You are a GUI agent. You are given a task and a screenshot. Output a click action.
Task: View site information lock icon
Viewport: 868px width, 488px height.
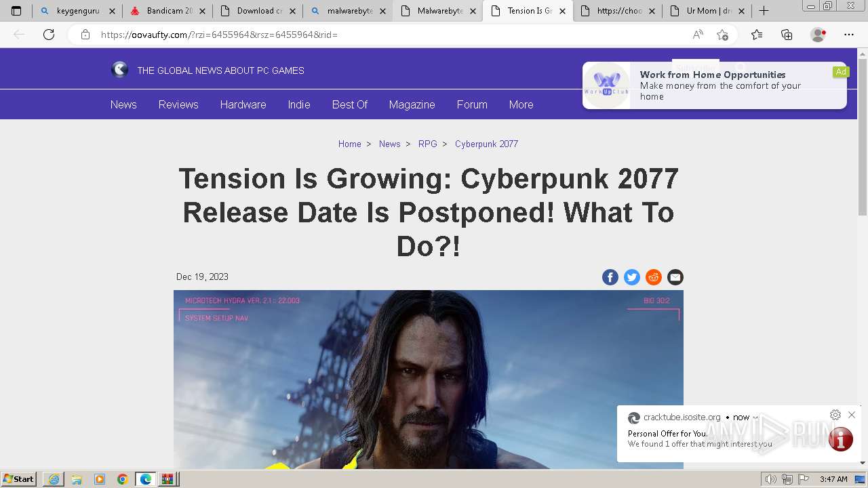click(85, 35)
